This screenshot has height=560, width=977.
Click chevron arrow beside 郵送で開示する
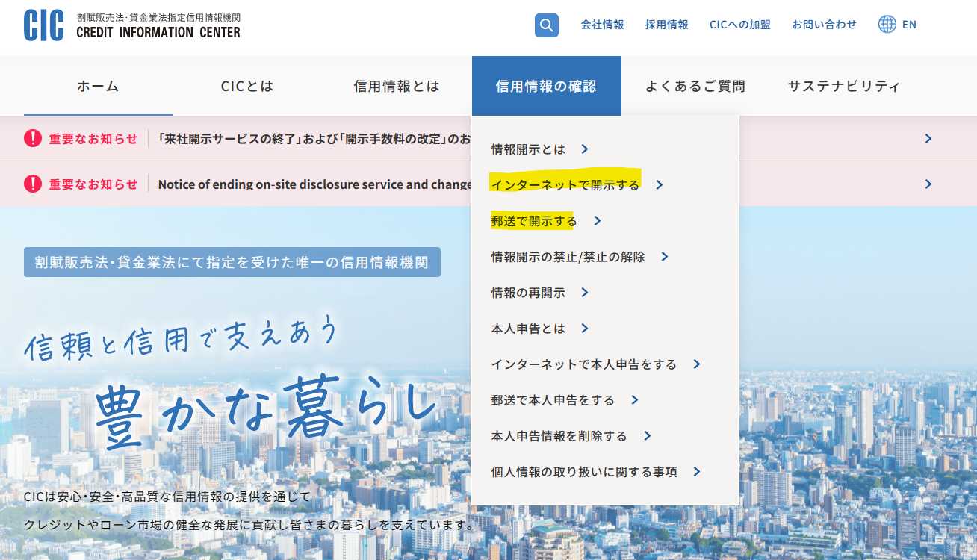point(597,221)
